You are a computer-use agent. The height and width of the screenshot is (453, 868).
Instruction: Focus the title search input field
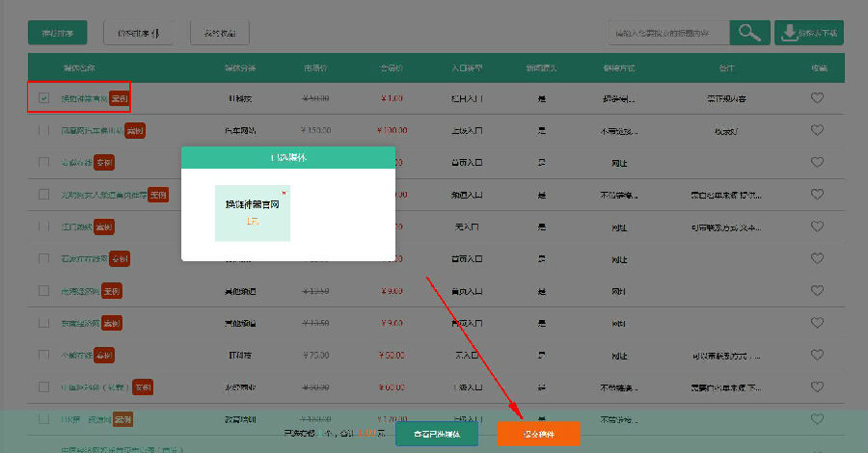pyautogui.click(x=668, y=33)
